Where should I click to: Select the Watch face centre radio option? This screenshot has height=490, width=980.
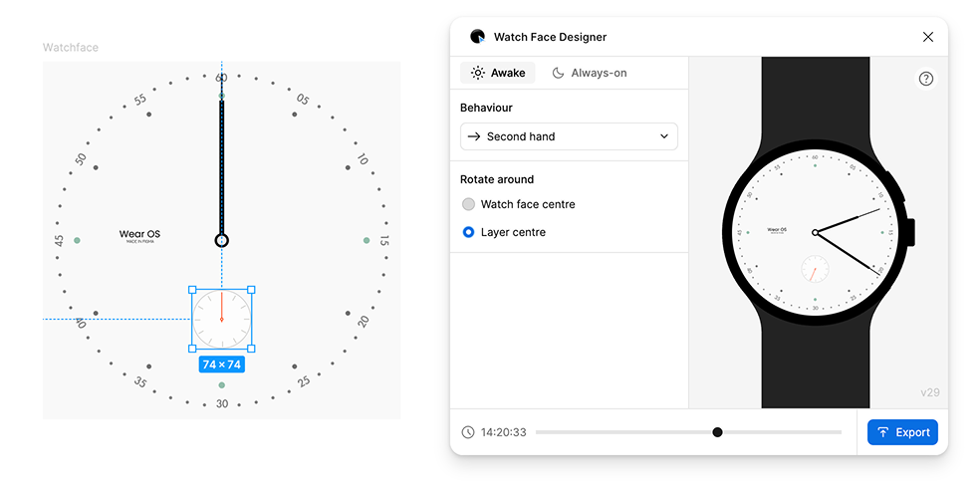[468, 204]
